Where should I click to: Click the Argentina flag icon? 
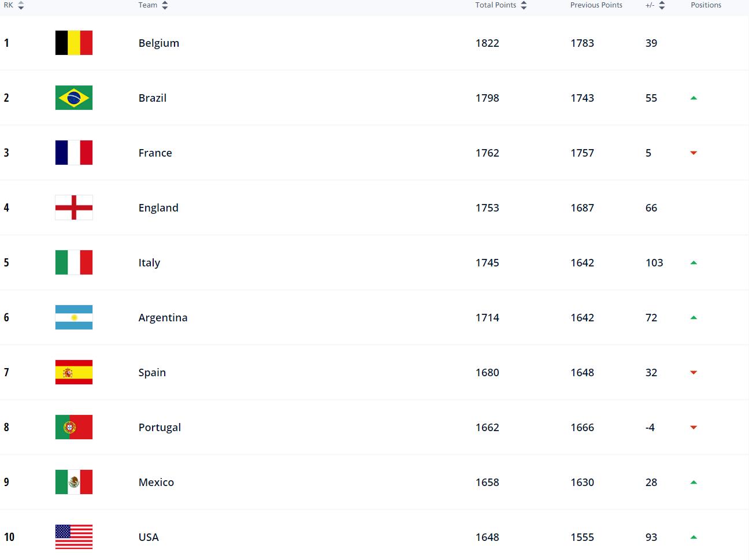coord(74,317)
